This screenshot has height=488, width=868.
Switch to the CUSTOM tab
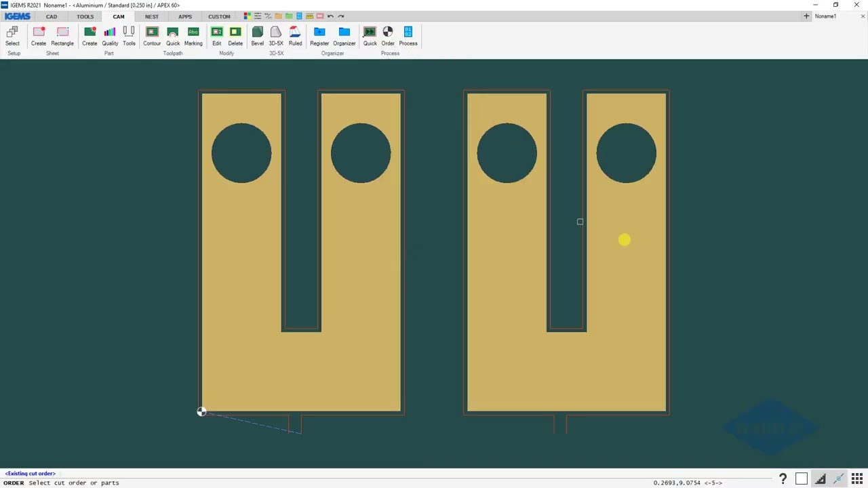pos(219,16)
